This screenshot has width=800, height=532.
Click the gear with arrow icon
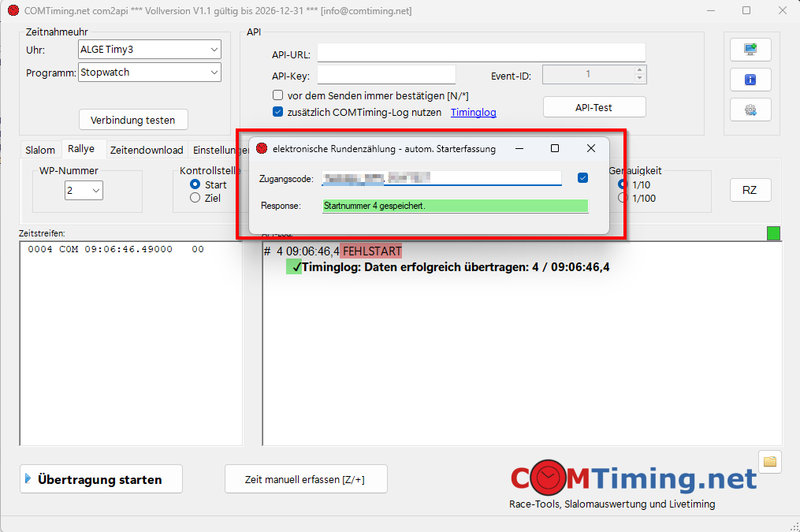[750, 110]
